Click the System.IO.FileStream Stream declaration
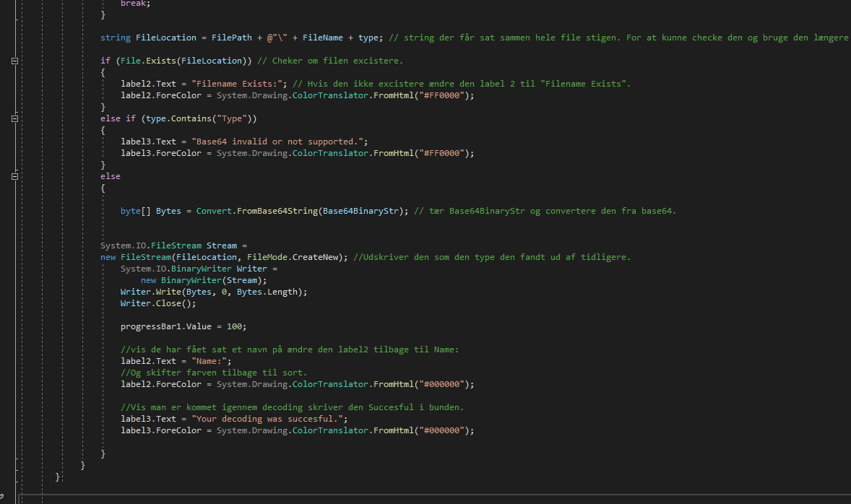The width and height of the screenshot is (851, 504). coord(166,245)
